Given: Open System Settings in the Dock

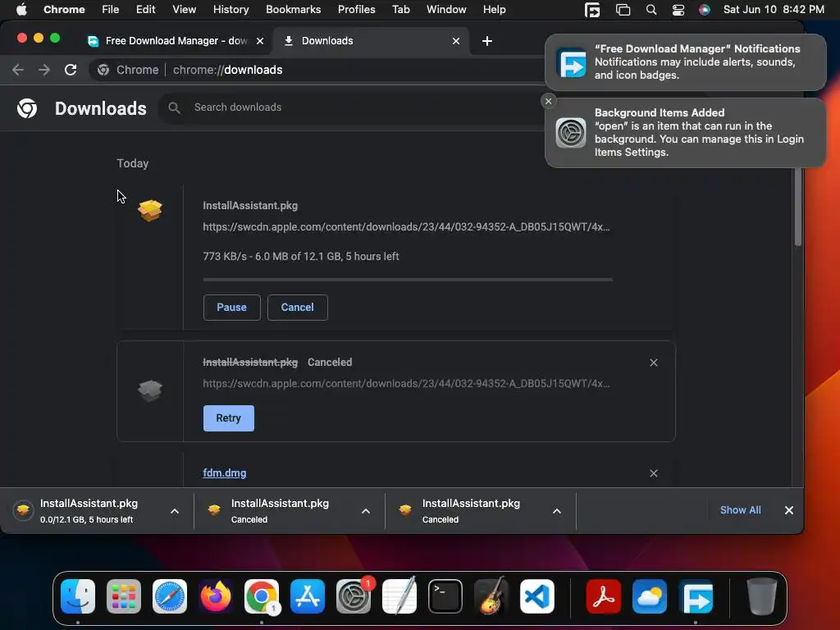Looking at the screenshot, I should click(354, 596).
